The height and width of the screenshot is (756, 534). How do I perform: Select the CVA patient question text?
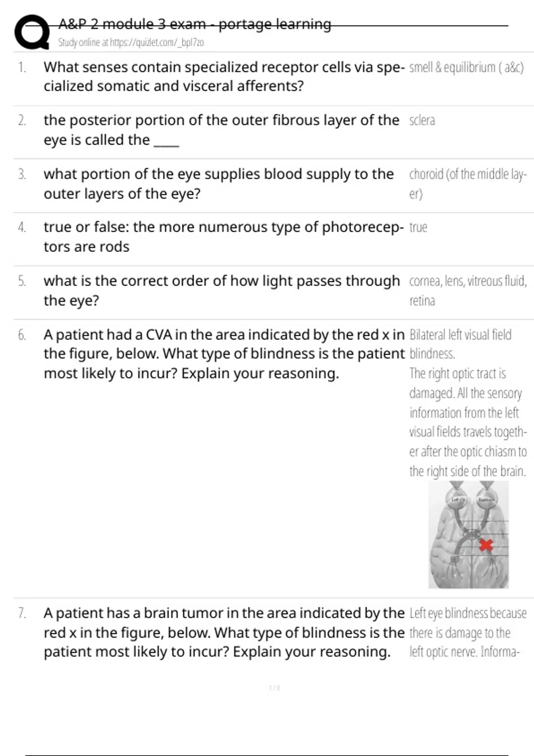point(224,354)
